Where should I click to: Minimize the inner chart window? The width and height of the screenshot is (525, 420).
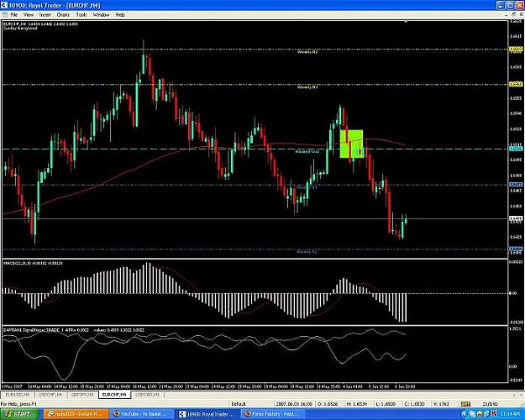click(507, 15)
